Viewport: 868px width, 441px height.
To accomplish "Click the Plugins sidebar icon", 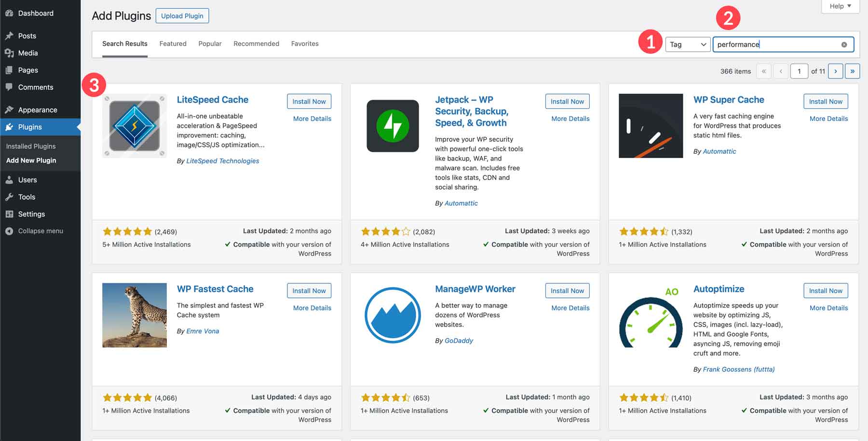I will 10,127.
